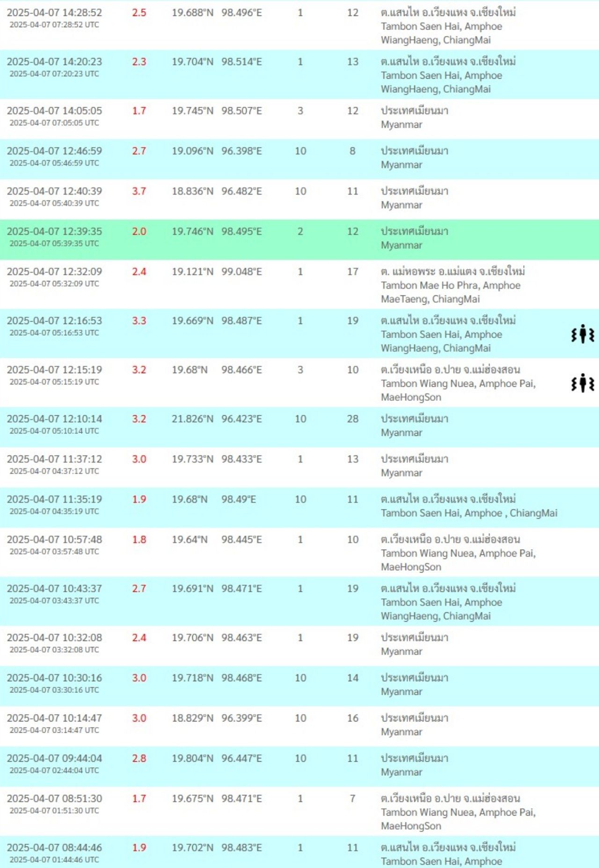The image size is (599, 868).
Task: Open the 2025-04-07 10:30:16 event
Action: click(x=299, y=686)
